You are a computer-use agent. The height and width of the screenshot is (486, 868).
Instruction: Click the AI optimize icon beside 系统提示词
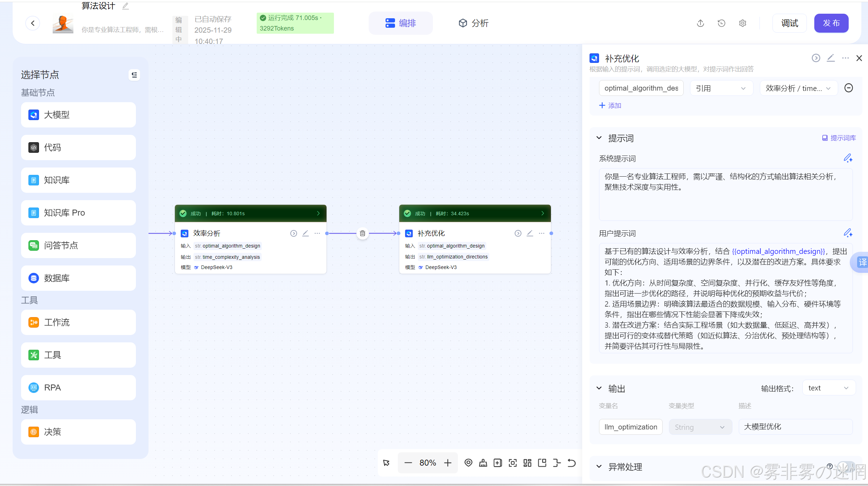click(x=848, y=158)
